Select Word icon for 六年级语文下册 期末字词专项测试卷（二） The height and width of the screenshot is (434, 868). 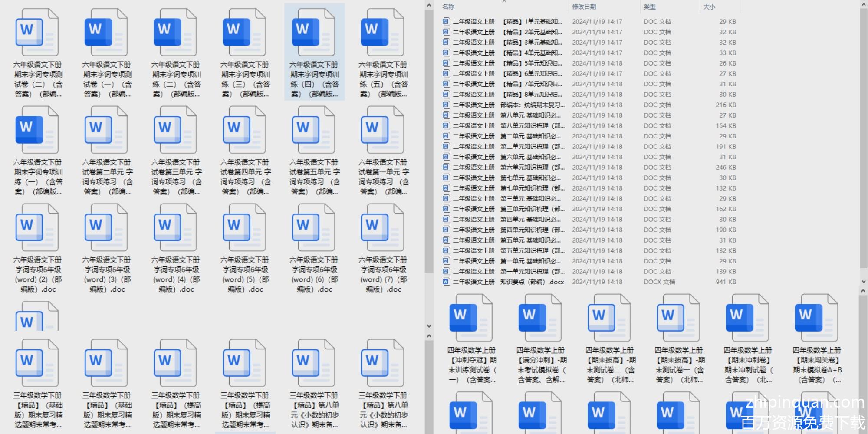(37, 33)
